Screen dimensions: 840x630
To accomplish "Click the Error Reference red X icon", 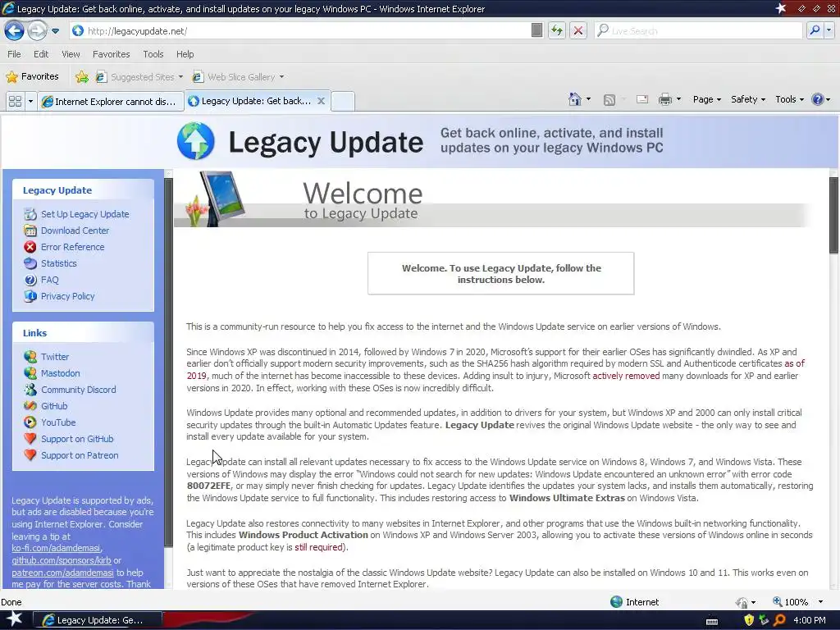I will coord(30,247).
